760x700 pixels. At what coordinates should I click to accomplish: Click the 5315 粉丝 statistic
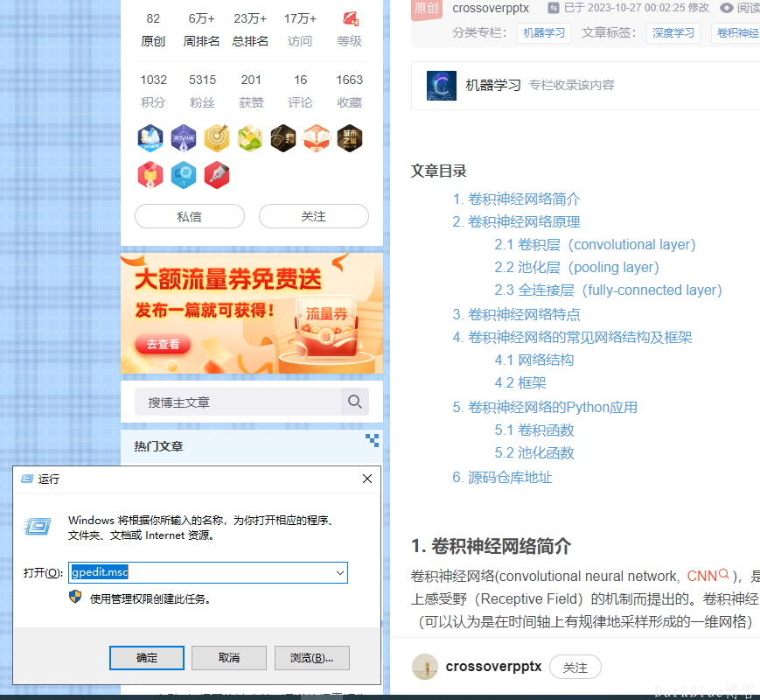point(203,91)
